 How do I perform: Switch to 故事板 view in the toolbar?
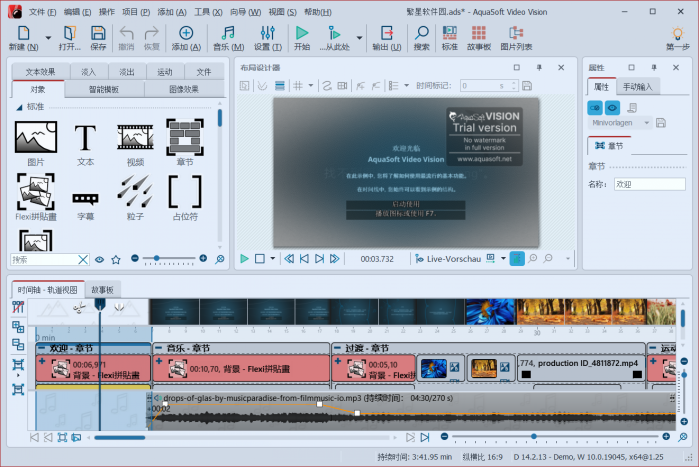click(x=479, y=33)
